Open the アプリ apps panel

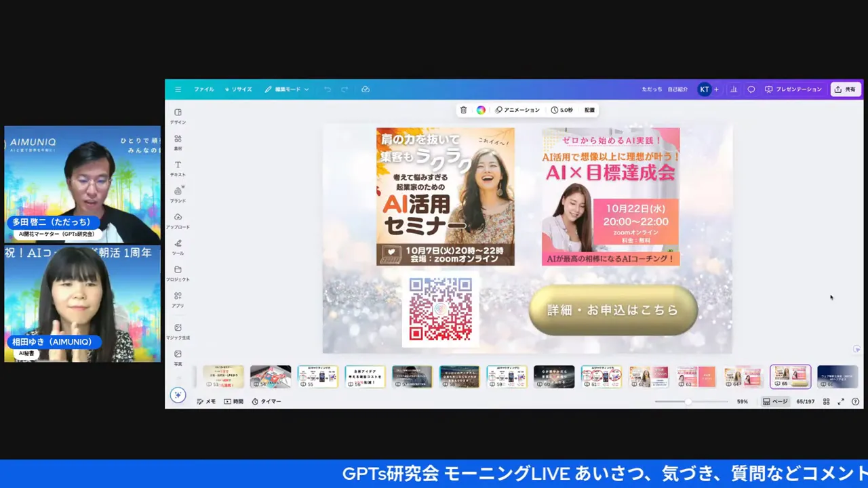coord(178,300)
